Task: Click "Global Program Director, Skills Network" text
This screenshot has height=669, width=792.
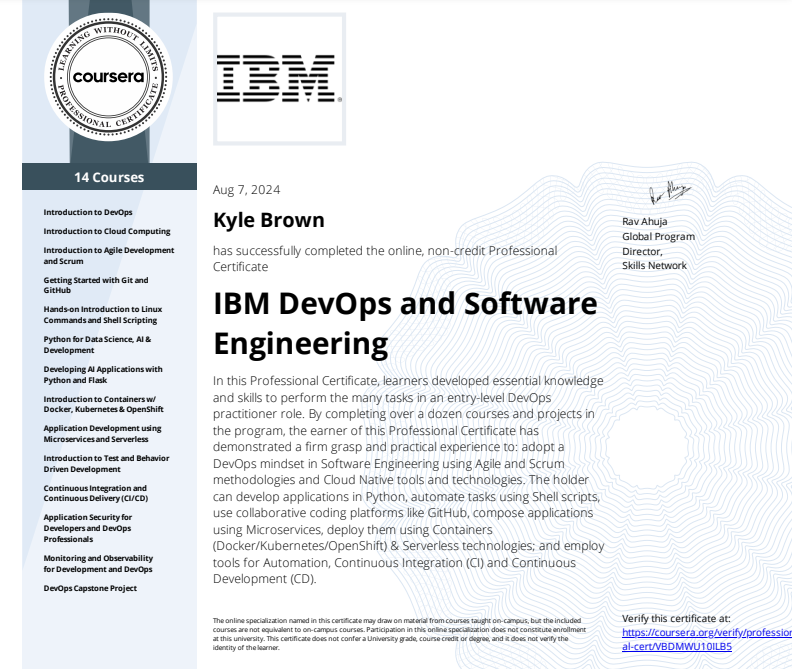Action: tap(658, 251)
